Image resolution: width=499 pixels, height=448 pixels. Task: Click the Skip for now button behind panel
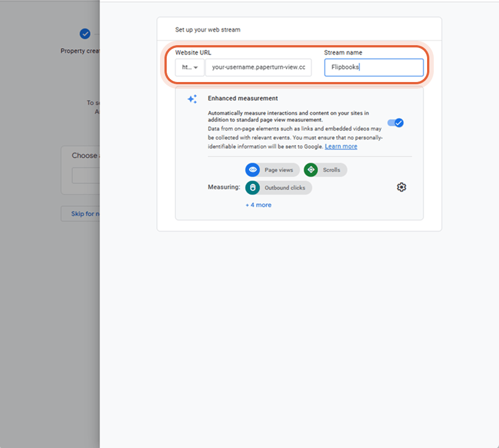(x=80, y=214)
